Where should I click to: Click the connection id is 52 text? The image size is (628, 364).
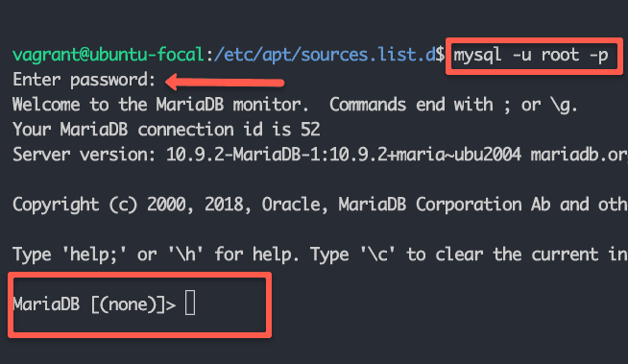(x=229, y=130)
